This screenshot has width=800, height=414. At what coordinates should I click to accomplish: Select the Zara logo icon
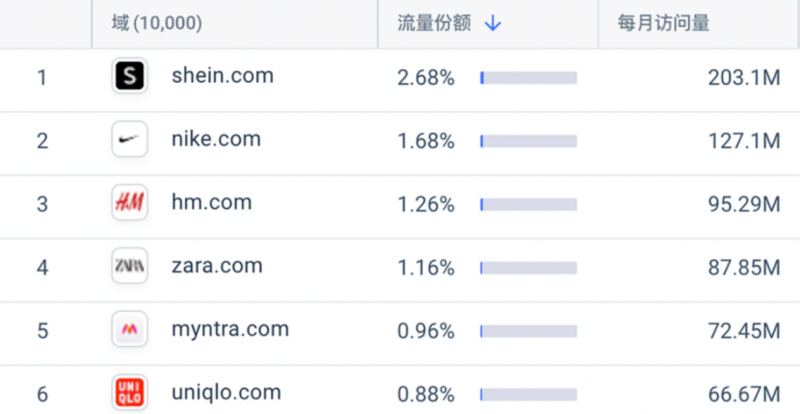click(130, 266)
